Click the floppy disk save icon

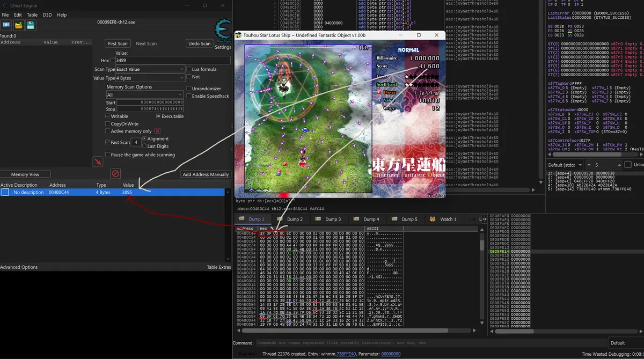(x=31, y=25)
